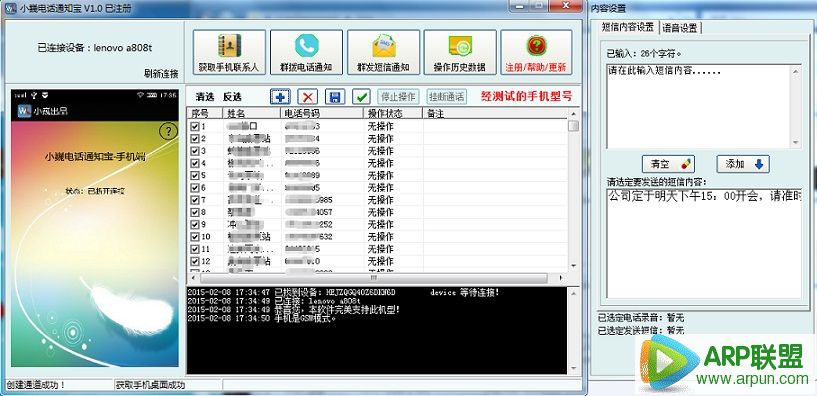Click contact list scroll down arrow

pyautogui.click(x=574, y=266)
